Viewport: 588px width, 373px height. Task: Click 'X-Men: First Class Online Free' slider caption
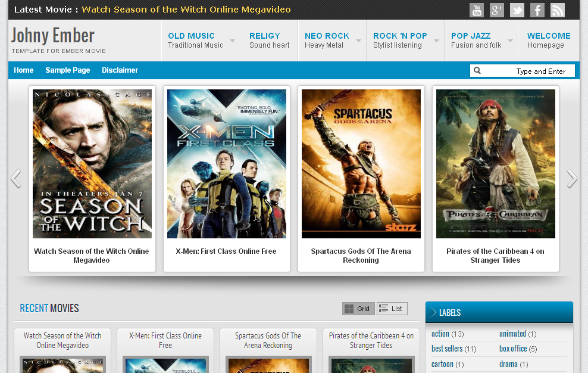click(226, 251)
